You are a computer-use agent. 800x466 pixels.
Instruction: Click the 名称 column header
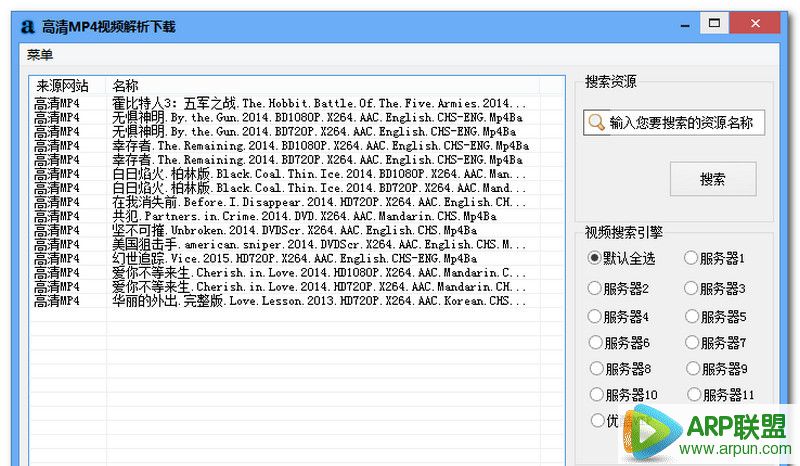126,85
